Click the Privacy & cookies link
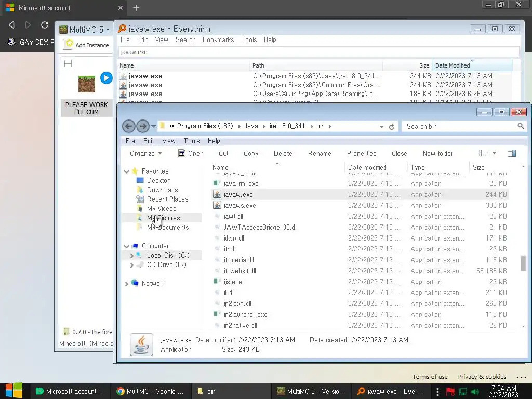Image resolution: width=532 pixels, height=399 pixels. coord(482,377)
